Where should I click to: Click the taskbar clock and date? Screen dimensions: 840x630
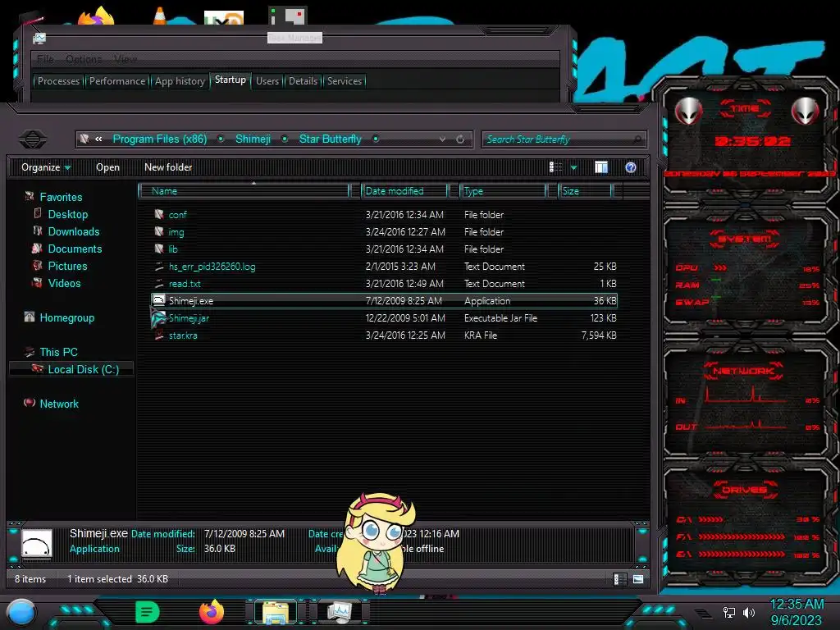(x=796, y=612)
